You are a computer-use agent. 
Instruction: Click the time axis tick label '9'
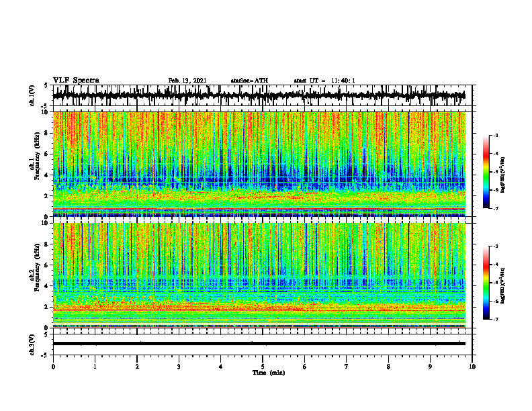(430, 367)
